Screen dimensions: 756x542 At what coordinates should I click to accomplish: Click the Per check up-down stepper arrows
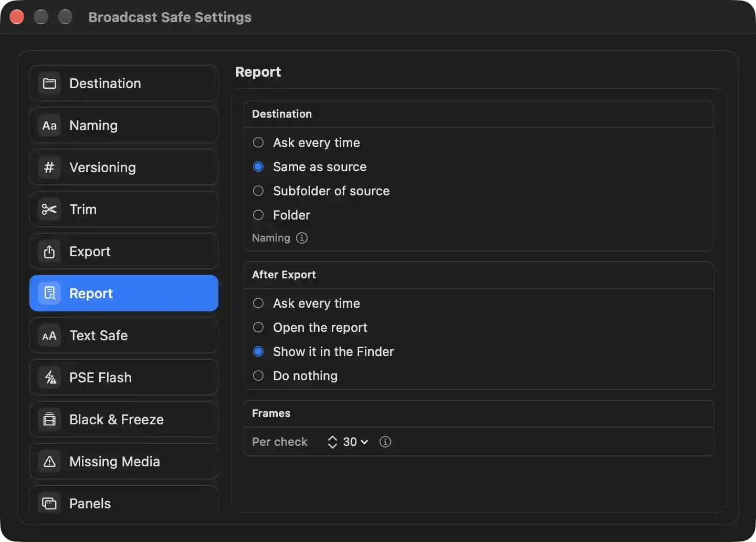tap(332, 442)
